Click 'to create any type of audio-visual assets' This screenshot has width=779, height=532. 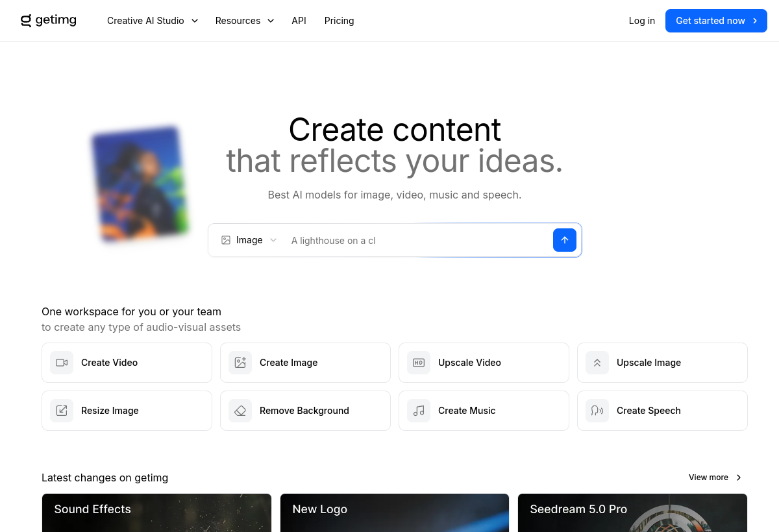(x=141, y=327)
